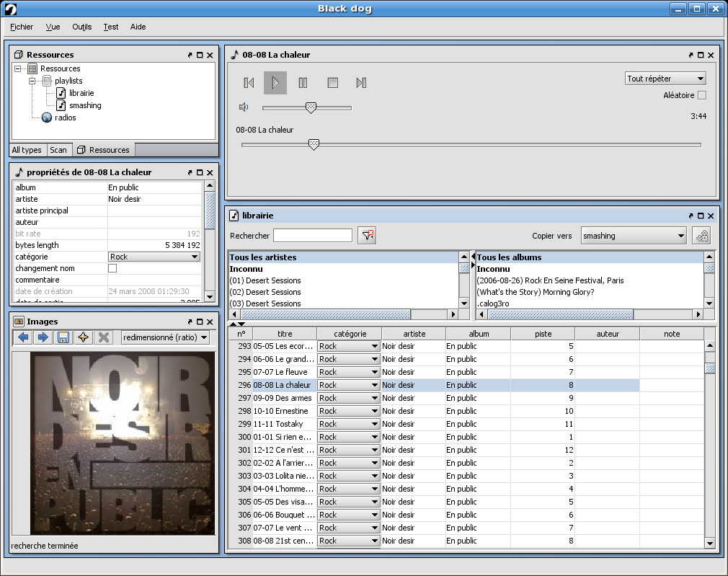Select (02) Desert Sessions artist

(x=343, y=292)
